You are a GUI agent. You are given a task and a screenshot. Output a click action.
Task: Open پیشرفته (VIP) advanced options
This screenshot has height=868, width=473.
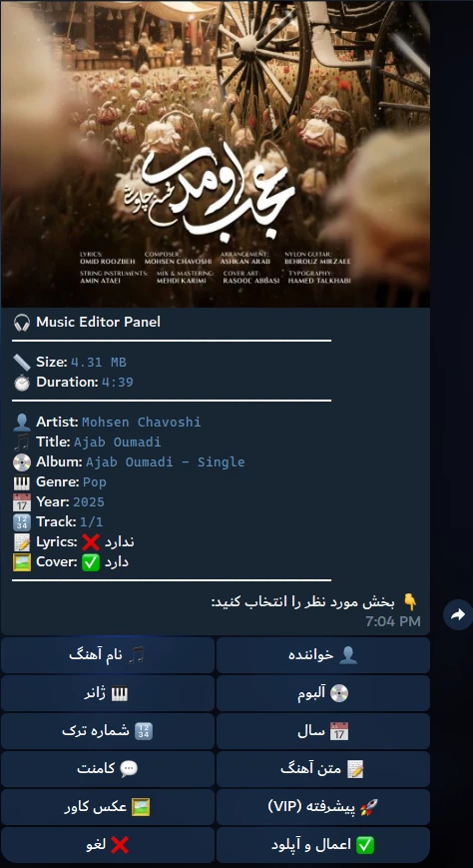tap(323, 807)
